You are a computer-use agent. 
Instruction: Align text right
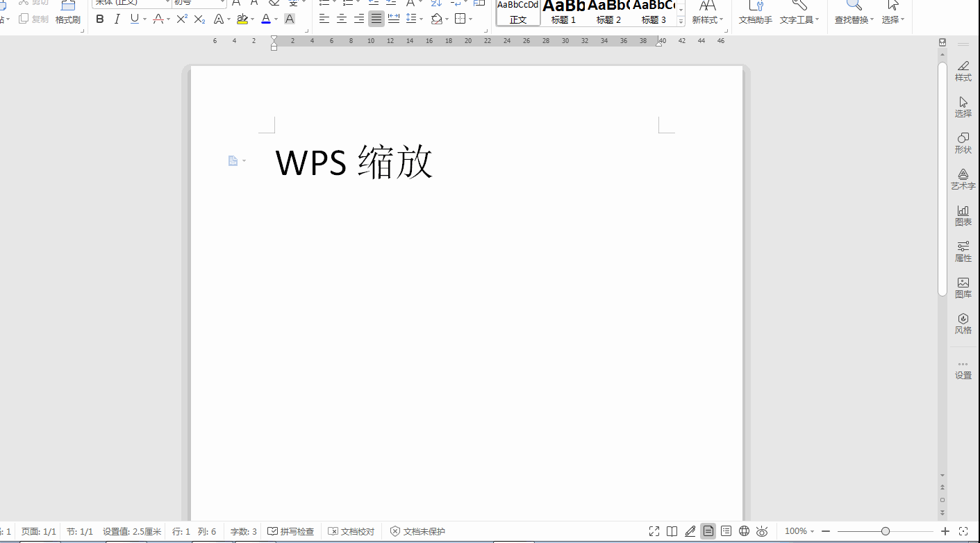pos(359,19)
